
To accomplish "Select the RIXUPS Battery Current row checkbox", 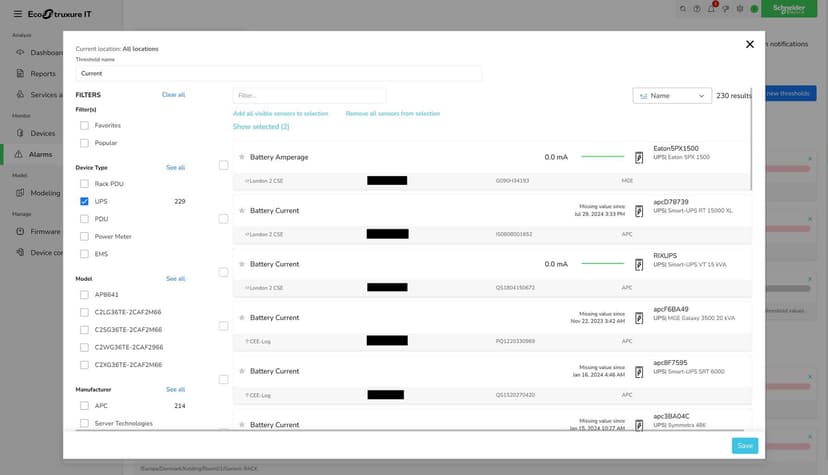I will 223,272.
